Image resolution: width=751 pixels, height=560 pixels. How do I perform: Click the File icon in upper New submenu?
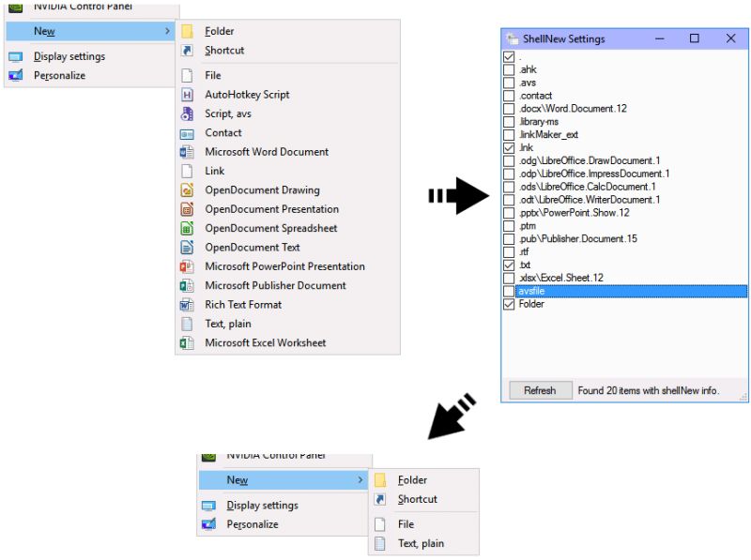(187, 75)
